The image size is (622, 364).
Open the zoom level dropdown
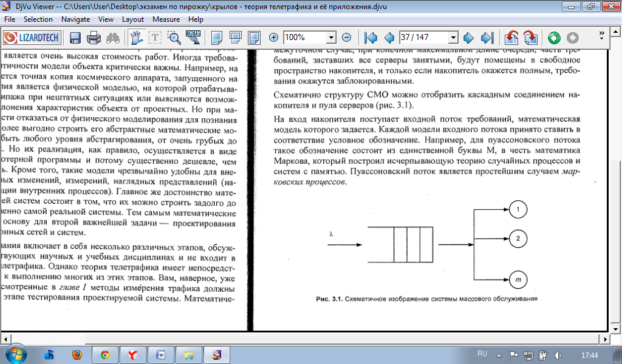(331, 38)
